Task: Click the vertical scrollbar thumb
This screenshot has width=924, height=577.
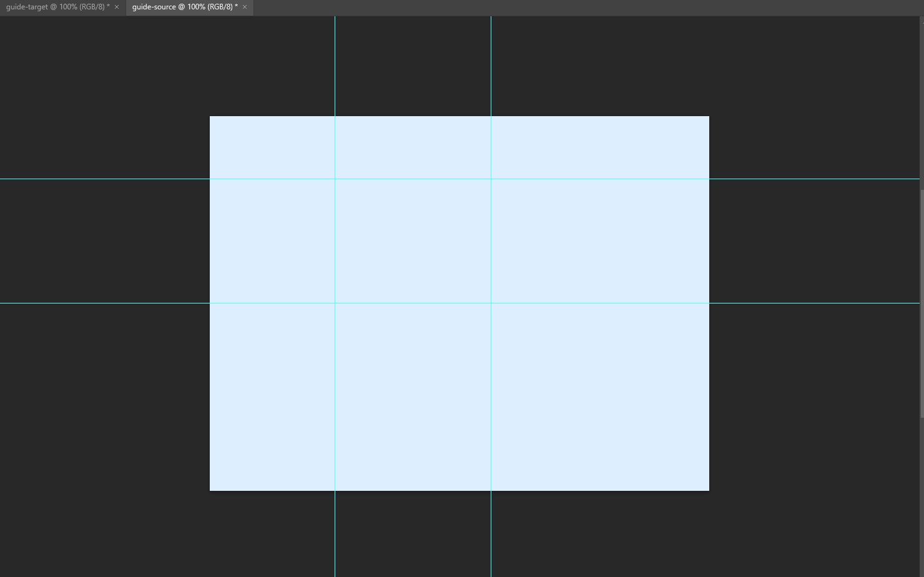Action: coord(922,303)
